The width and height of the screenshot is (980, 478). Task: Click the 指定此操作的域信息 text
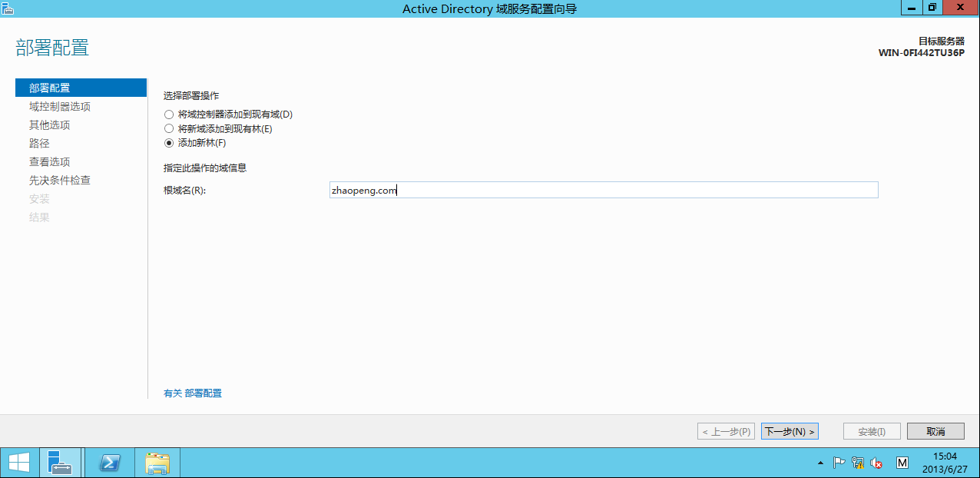pyautogui.click(x=205, y=168)
